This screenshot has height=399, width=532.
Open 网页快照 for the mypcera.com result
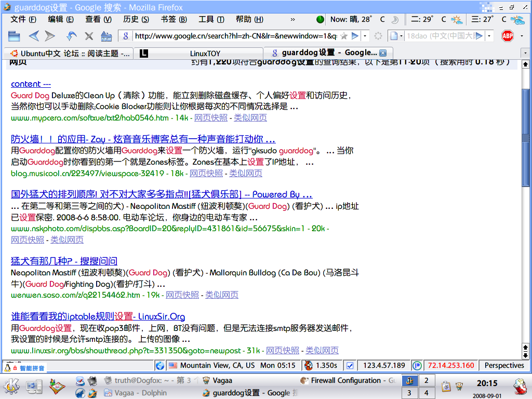pyautogui.click(x=211, y=118)
